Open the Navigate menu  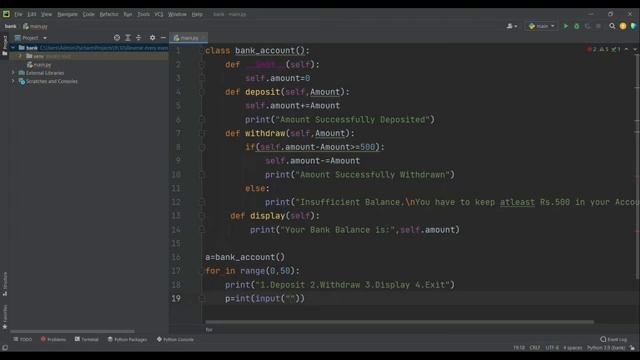coord(67,14)
